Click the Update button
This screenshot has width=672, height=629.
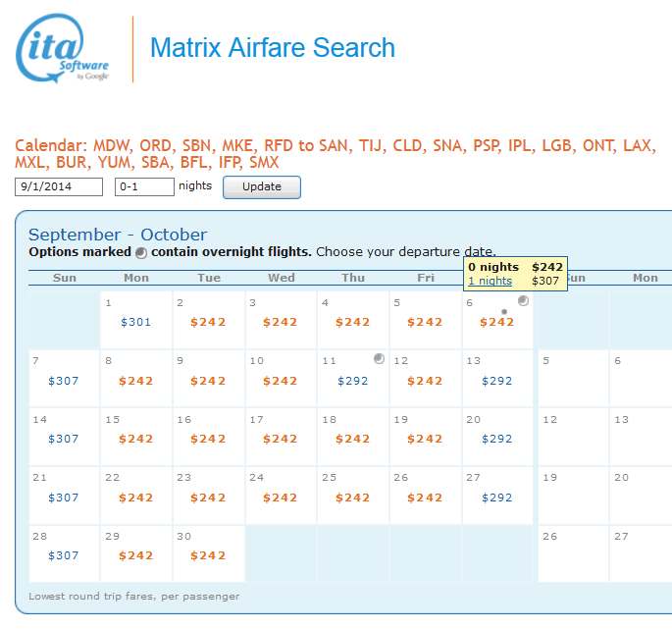point(261,186)
